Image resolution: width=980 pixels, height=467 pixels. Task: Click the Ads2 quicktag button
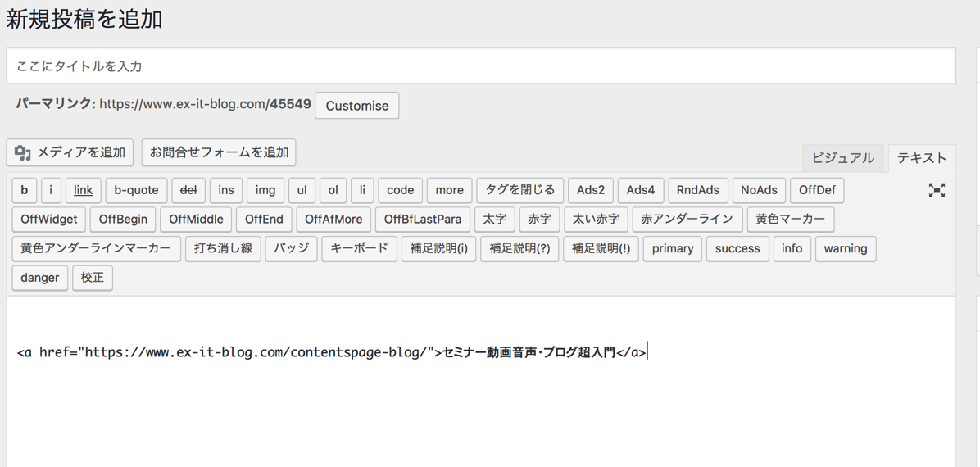click(x=591, y=190)
